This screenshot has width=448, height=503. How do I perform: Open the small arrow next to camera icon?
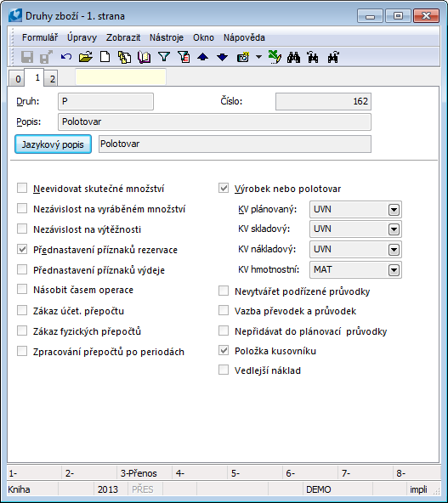pos(258,57)
